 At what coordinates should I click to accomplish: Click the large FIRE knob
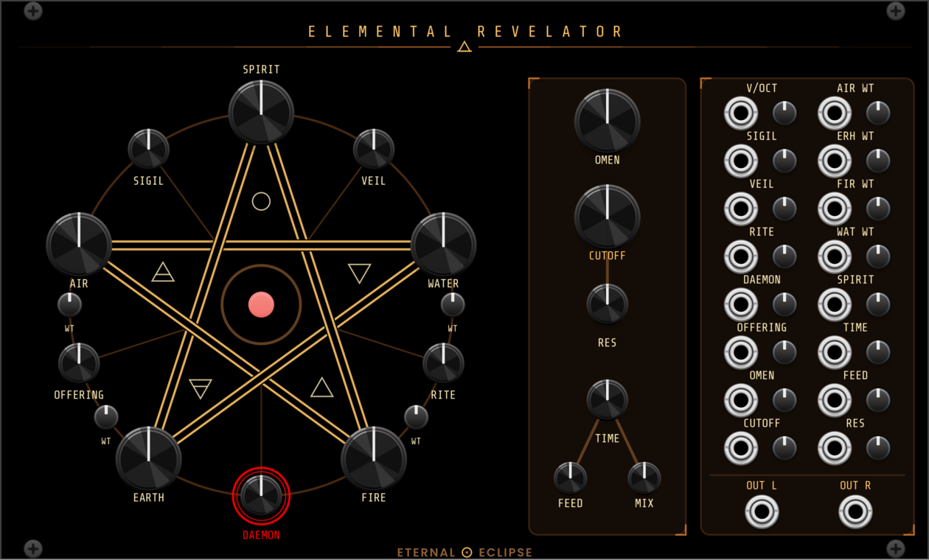click(x=374, y=458)
